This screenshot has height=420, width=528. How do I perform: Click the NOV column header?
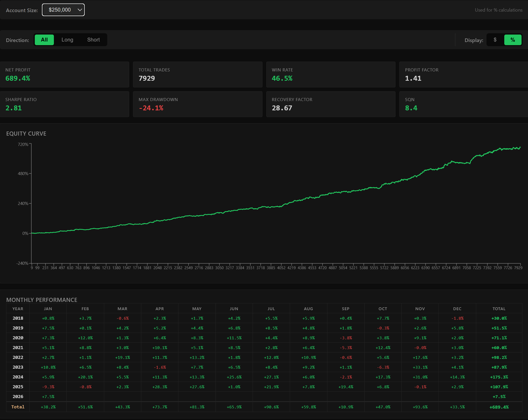420,309
